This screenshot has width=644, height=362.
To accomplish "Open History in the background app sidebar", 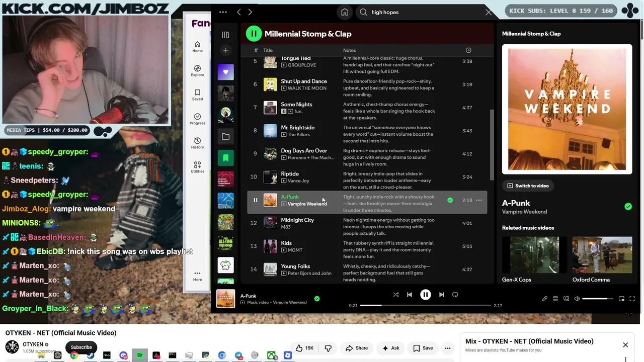I will point(197,143).
